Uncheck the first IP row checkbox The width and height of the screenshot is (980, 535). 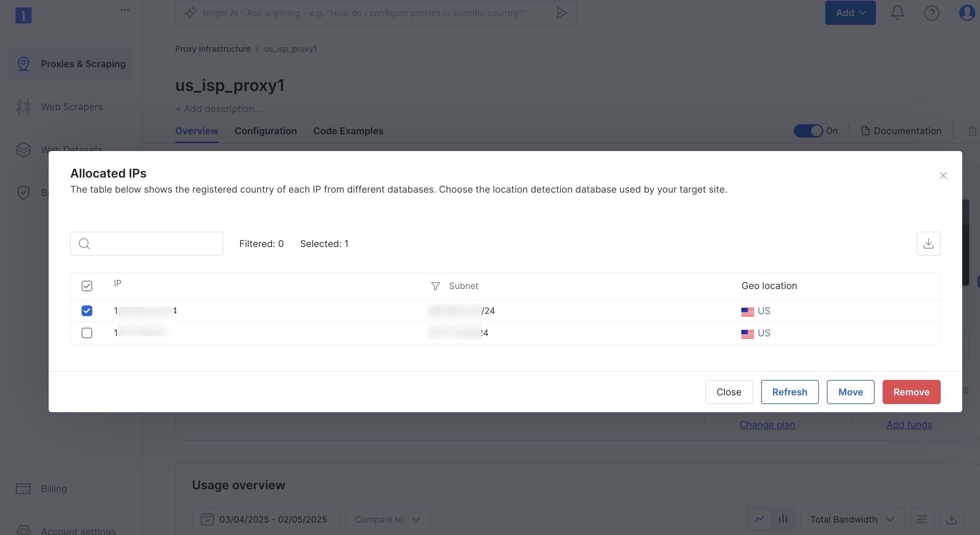coord(87,311)
